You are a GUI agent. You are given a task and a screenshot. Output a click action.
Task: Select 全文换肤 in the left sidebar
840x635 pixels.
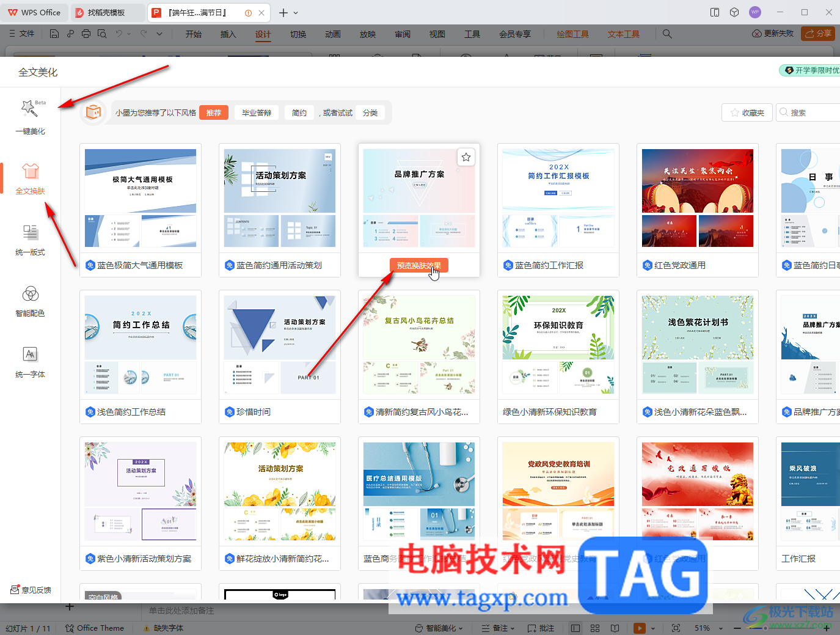[x=30, y=178]
